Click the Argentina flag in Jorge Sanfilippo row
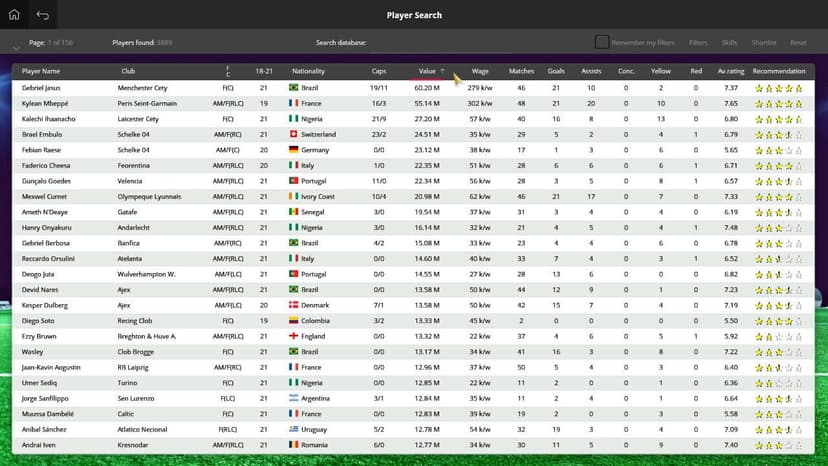The height and width of the screenshot is (466, 828). coord(294,398)
